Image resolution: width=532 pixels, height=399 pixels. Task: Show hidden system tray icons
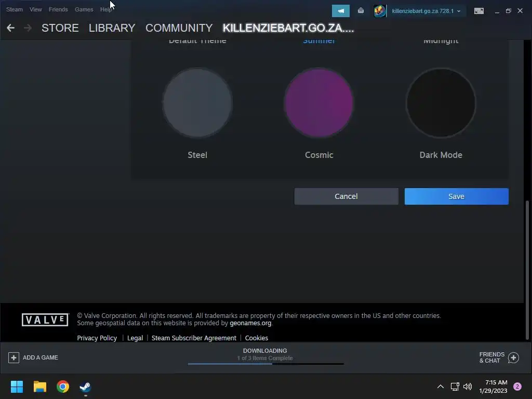click(x=441, y=387)
